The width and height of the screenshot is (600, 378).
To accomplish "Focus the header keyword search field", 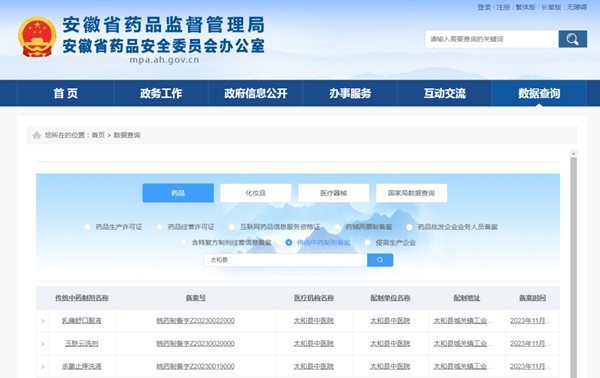I will point(492,39).
